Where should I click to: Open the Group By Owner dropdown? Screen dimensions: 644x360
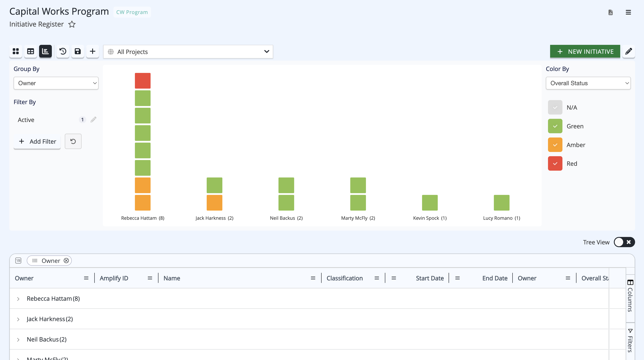tap(56, 83)
